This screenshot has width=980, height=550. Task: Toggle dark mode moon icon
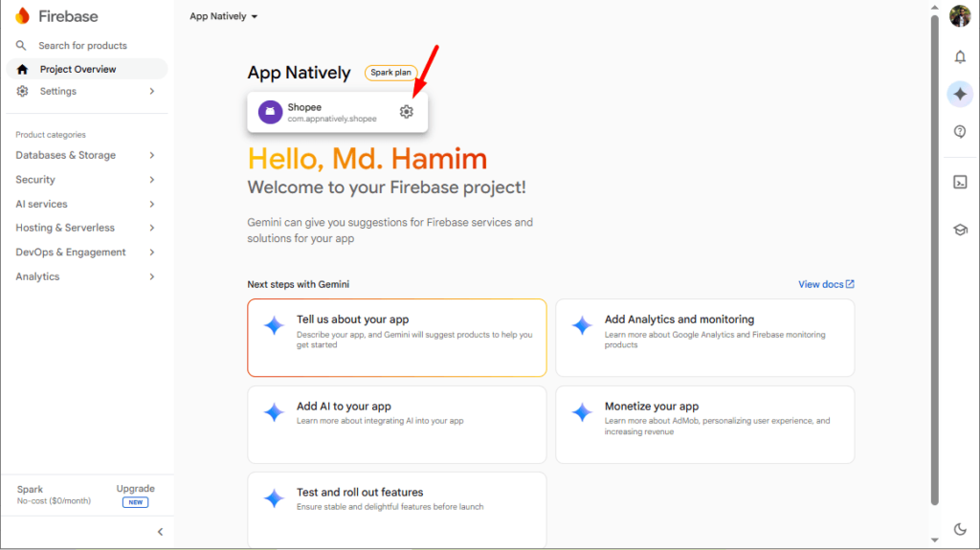(960, 529)
